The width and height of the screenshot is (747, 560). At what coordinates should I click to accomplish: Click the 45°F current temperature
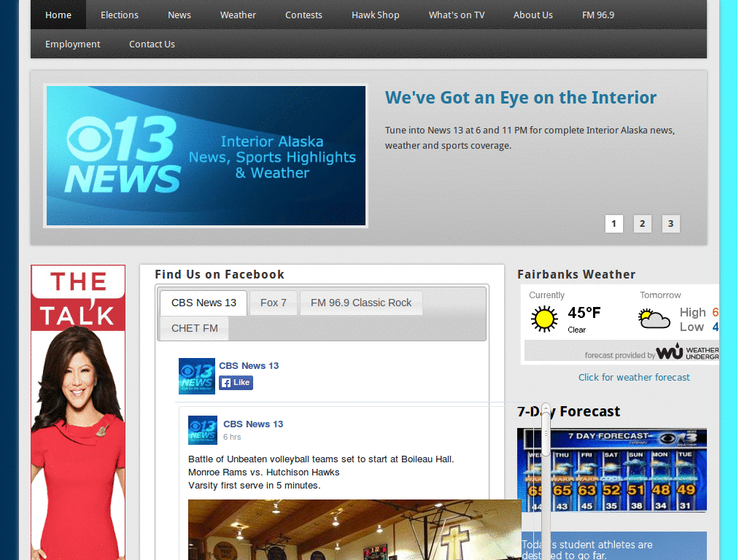pyautogui.click(x=584, y=313)
